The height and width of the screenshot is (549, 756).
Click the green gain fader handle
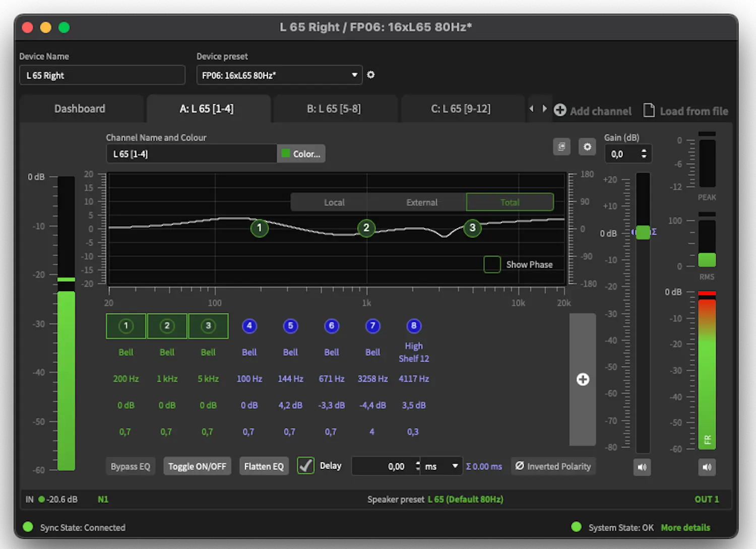[x=643, y=232]
